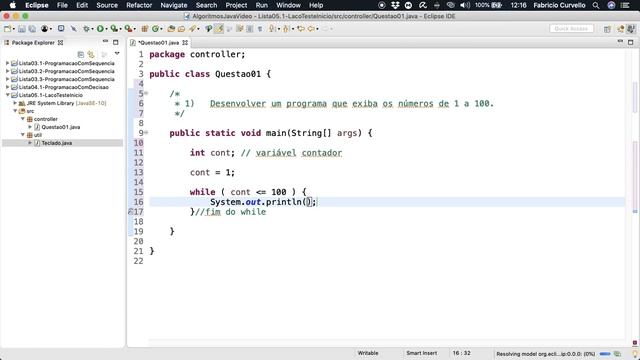Open dropdown arrow next to Debug icon
Image resolution: width=640 pixels, height=360 pixels.
93,29
